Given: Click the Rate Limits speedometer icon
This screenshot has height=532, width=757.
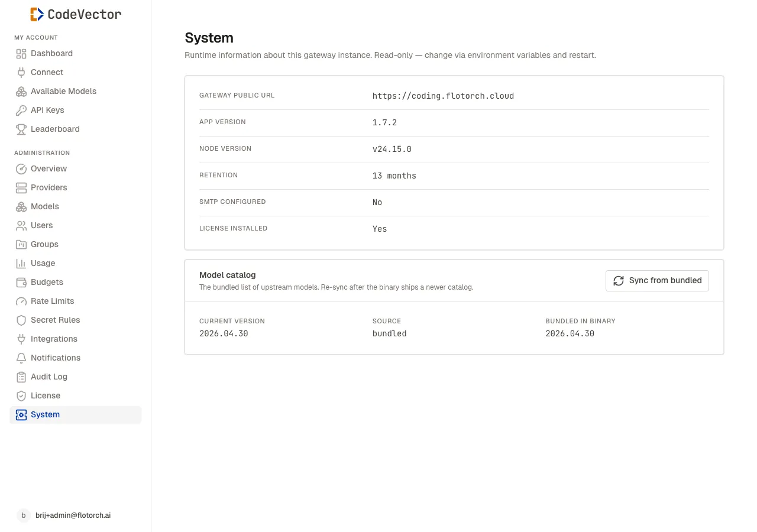Looking at the screenshot, I should pyautogui.click(x=21, y=301).
